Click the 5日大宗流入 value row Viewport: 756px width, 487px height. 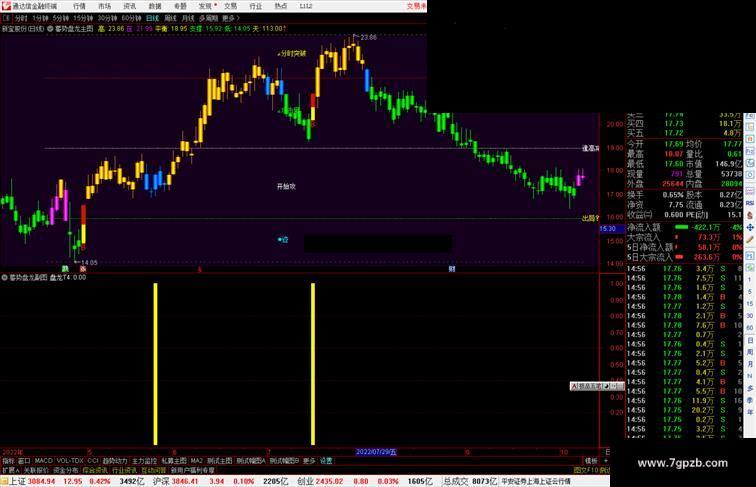684,257
